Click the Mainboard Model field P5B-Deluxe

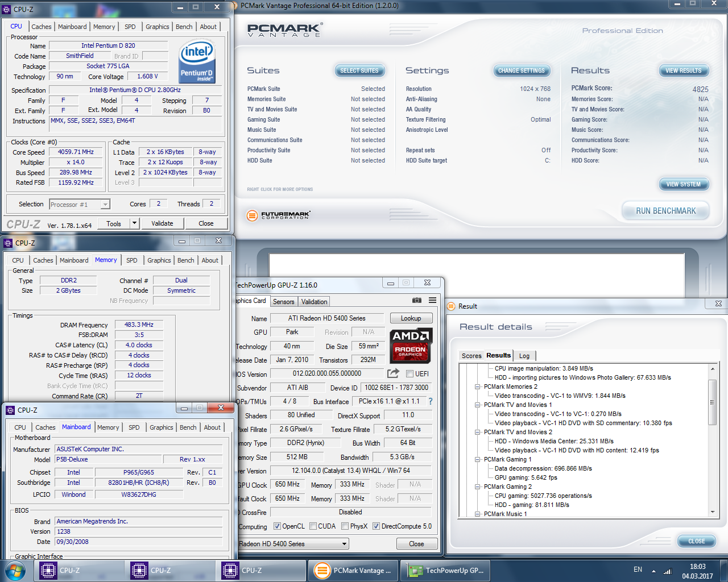107,459
